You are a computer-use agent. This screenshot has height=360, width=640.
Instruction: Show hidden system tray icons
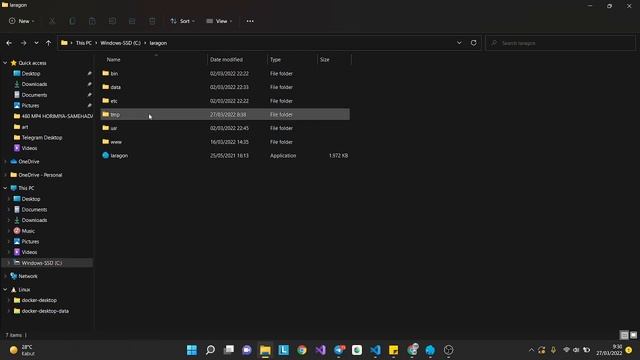point(531,350)
